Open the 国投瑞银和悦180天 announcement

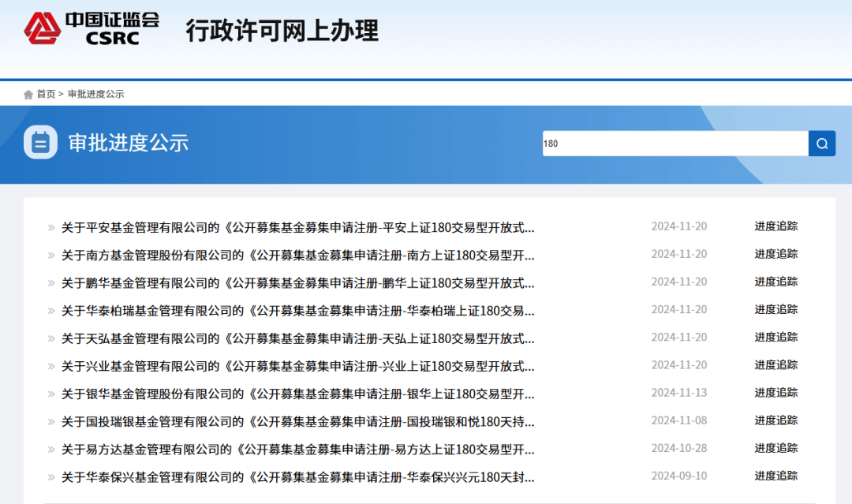pyautogui.click(x=297, y=421)
